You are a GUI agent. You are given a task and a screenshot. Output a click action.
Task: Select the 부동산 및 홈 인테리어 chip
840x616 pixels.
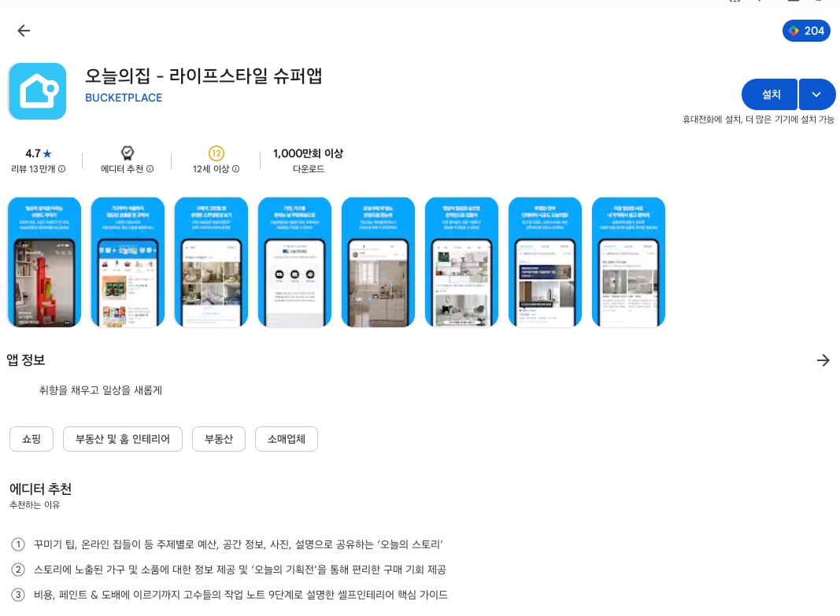123,439
